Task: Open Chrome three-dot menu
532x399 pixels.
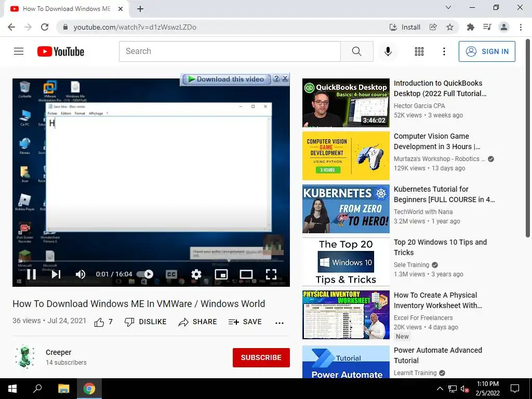Action: 521,27
